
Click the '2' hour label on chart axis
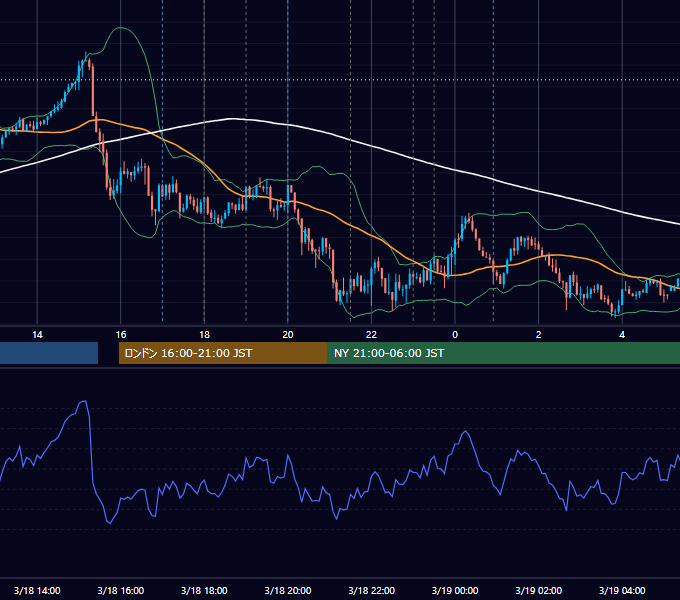[539, 335]
